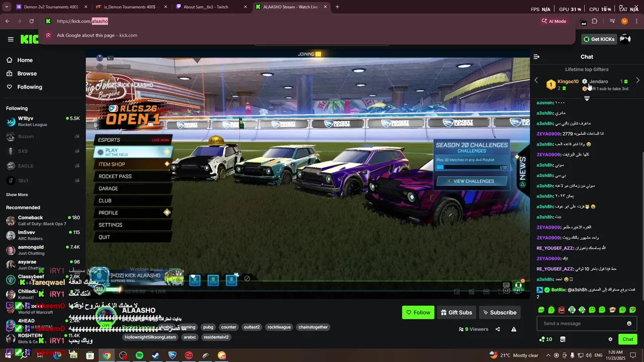The image size is (644, 362).
Task: Insert the first green quick emote
Action: (x=541, y=310)
